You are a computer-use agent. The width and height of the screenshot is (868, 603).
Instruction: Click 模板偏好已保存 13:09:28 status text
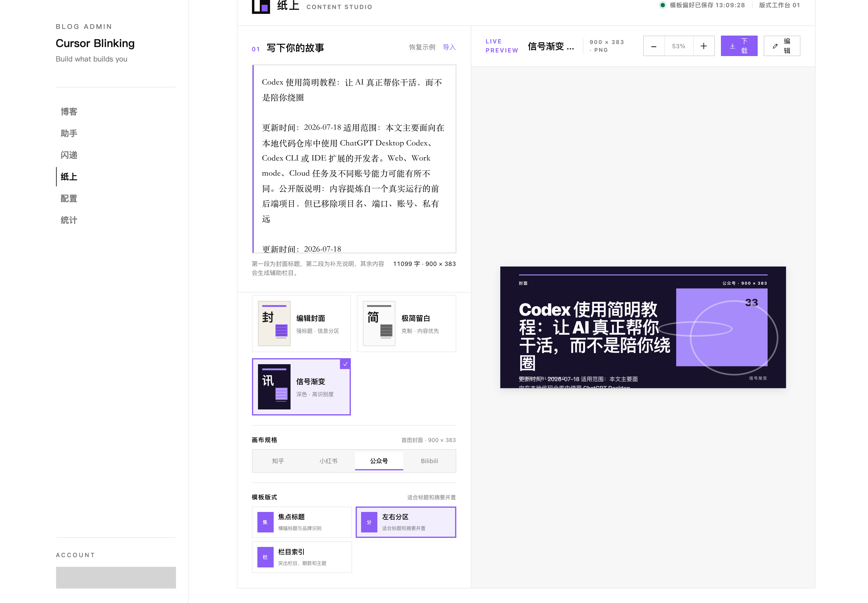click(x=707, y=5)
